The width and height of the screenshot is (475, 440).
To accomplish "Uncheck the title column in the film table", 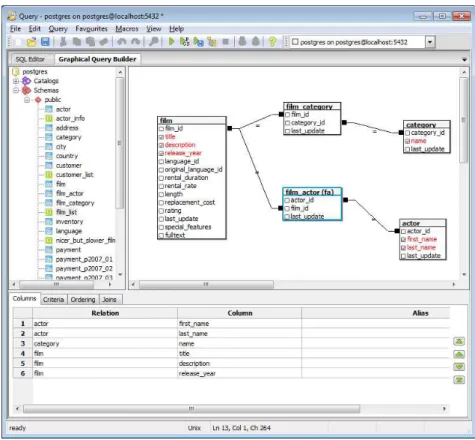I will (161, 137).
